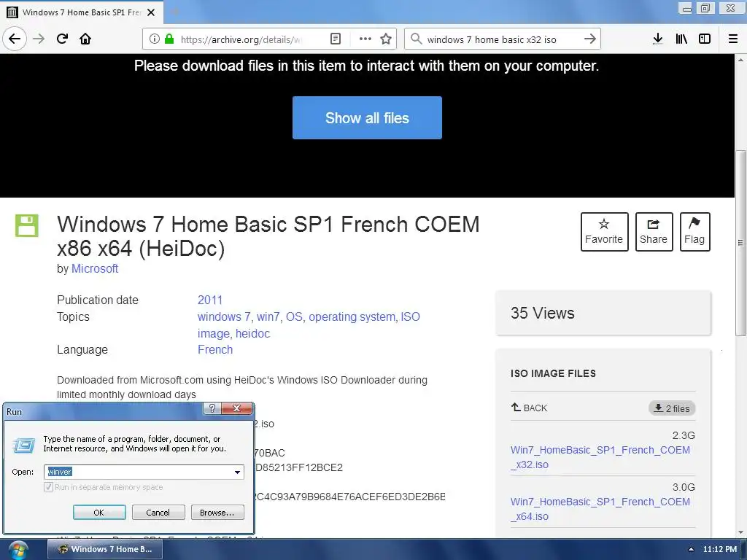
Task: Click scrollbar down arrow at bottom
Action: pyautogui.click(x=740, y=532)
